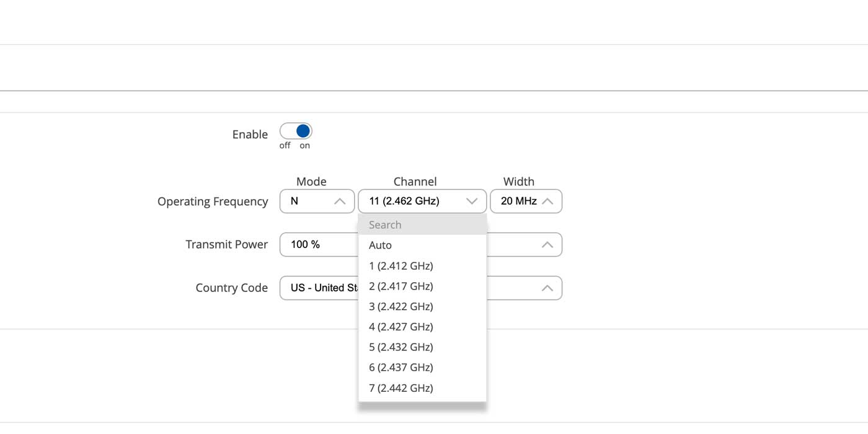The height and width of the screenshot is (434, 868).
Task: Choose channel 5 (2.432 GHz)
Action: pyautogui.click(x=401, y=347)
